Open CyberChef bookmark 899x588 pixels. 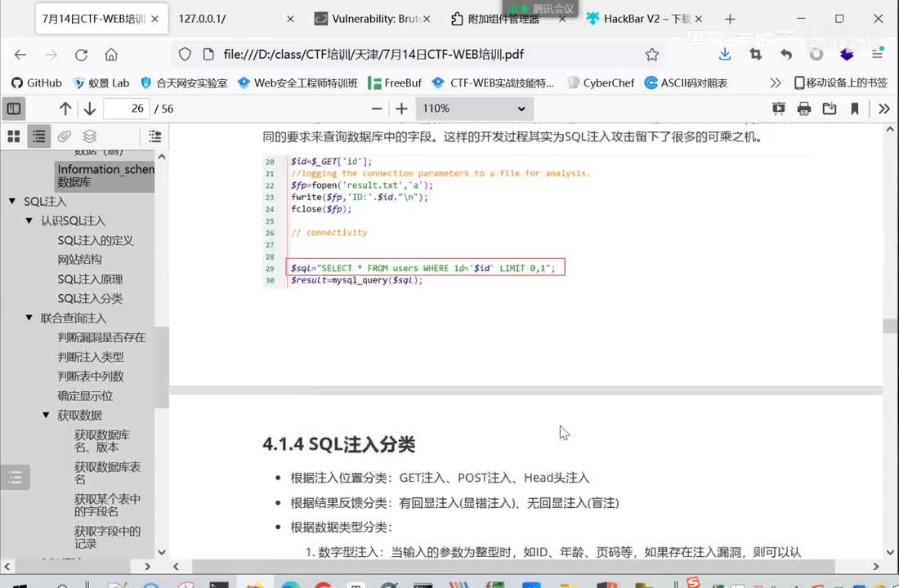[x=601, y=83]
